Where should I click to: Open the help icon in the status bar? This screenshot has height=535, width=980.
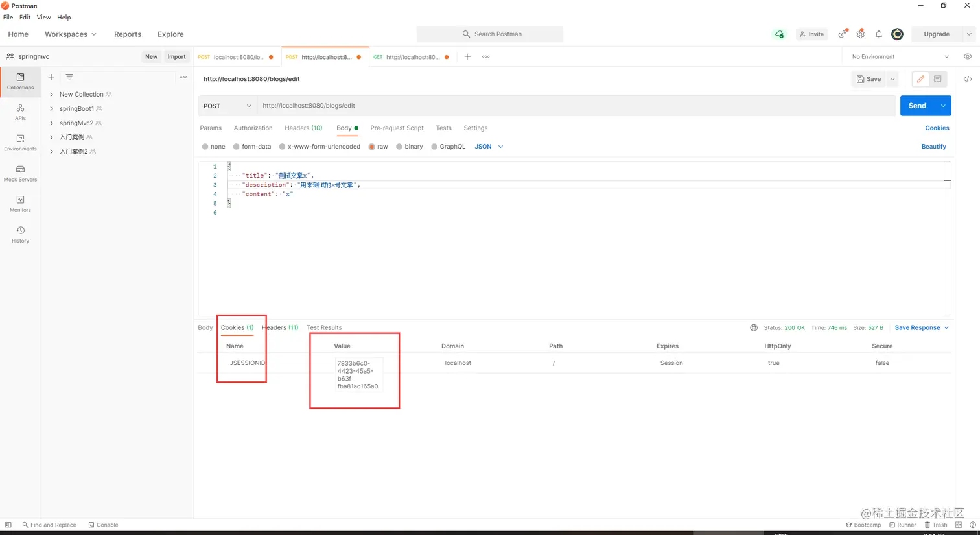(x=973, y=525)
